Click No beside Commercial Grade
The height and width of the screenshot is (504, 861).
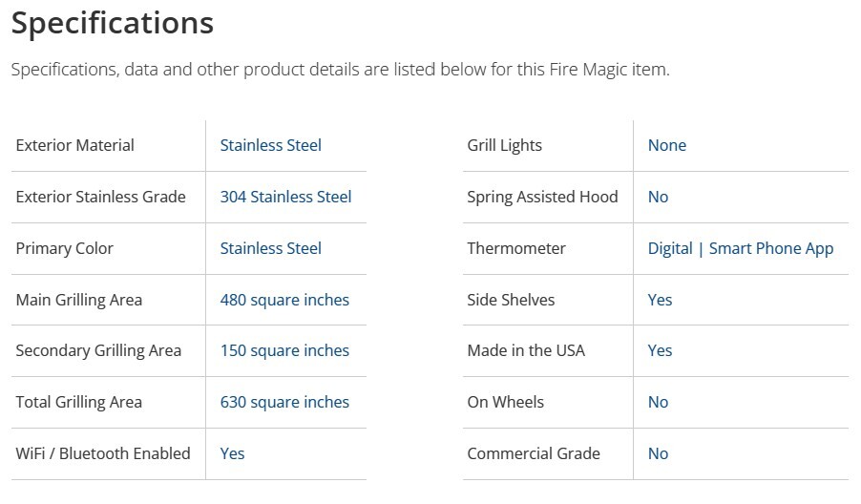click(658, 453)
